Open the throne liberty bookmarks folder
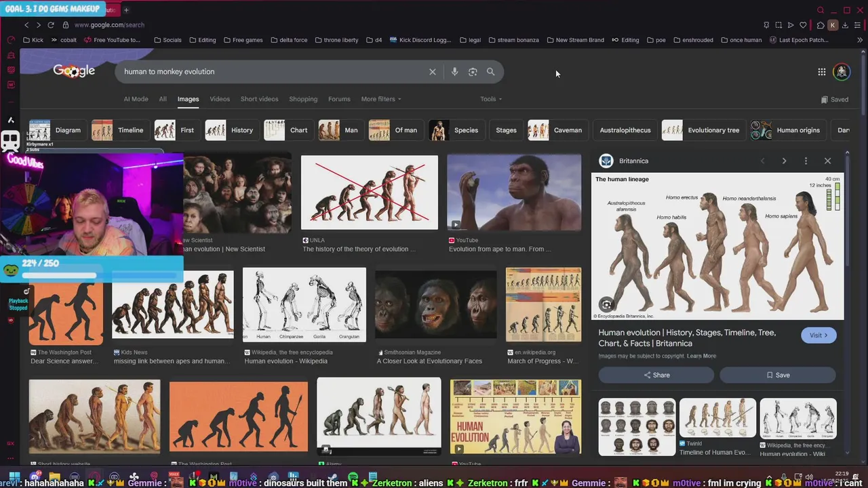The height and width of the screenshot is (488, 868). point(336,40)
